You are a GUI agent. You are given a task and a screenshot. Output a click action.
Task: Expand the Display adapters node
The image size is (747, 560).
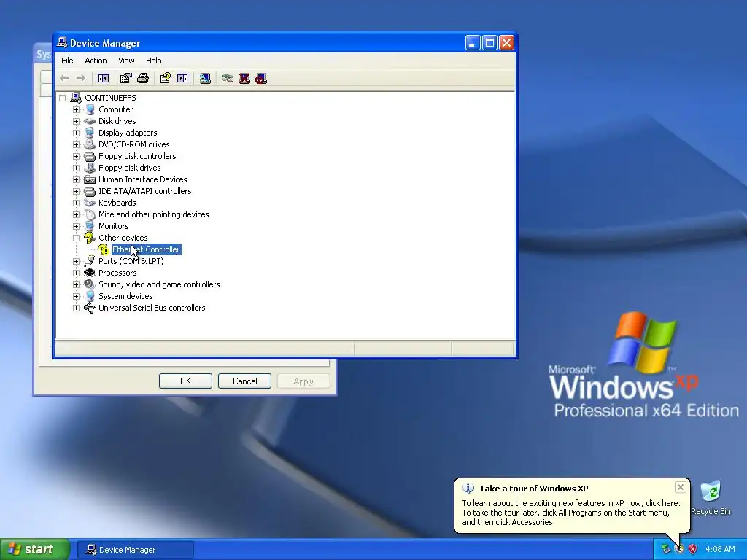pyautogui.click(x=76, y=133)
